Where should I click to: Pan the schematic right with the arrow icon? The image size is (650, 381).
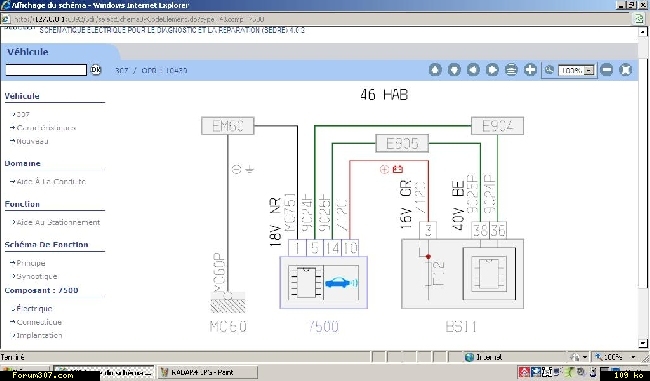coord(492,70)
